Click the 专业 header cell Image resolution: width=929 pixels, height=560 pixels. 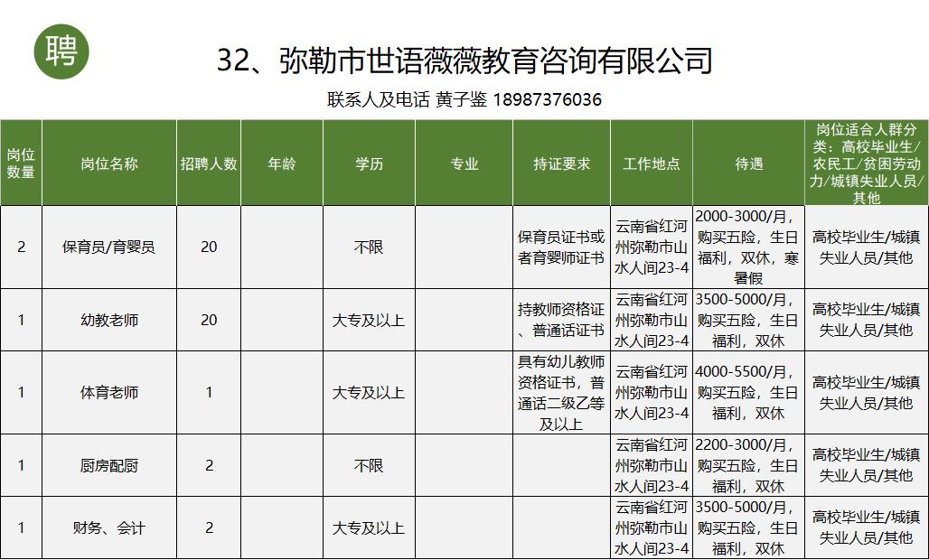tap(463, 162)
